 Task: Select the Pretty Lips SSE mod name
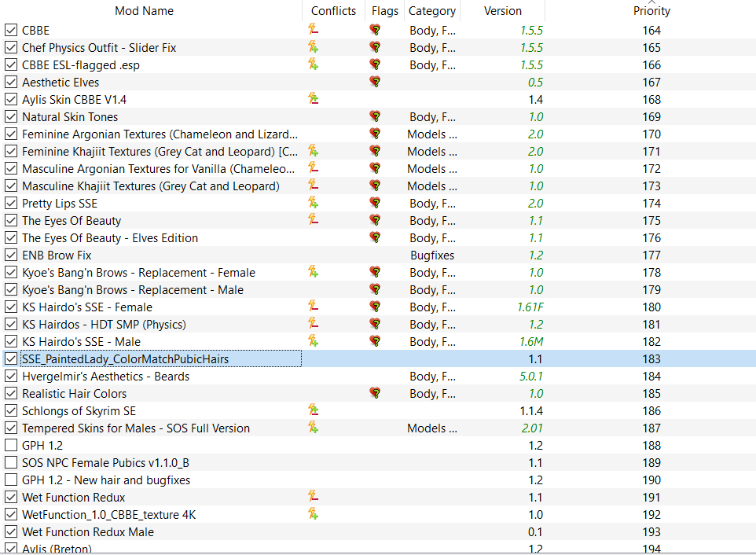[x=60, y=204]
